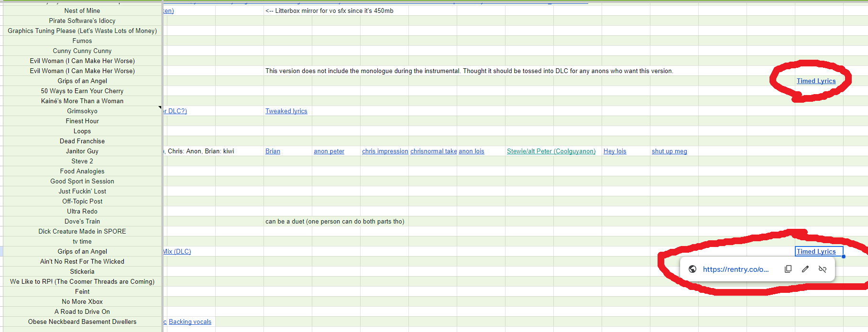
Task: Remove link using the unlink icon
Action: point(823,269)
